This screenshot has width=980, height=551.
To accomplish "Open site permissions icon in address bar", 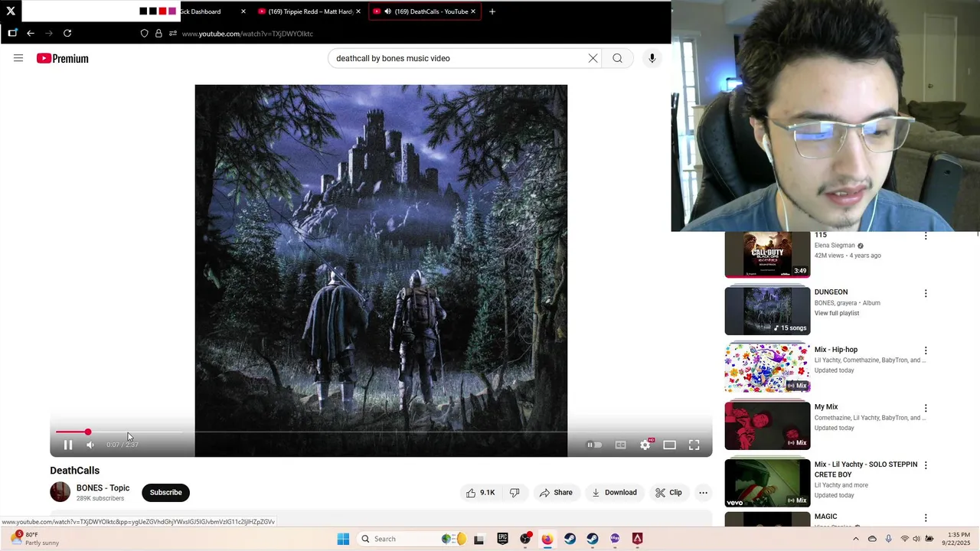I will tap(173, 34).
